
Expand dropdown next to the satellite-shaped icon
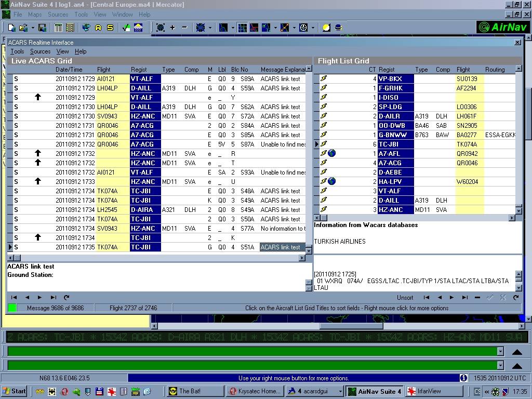pyautogui.click(x=210, y=28)
